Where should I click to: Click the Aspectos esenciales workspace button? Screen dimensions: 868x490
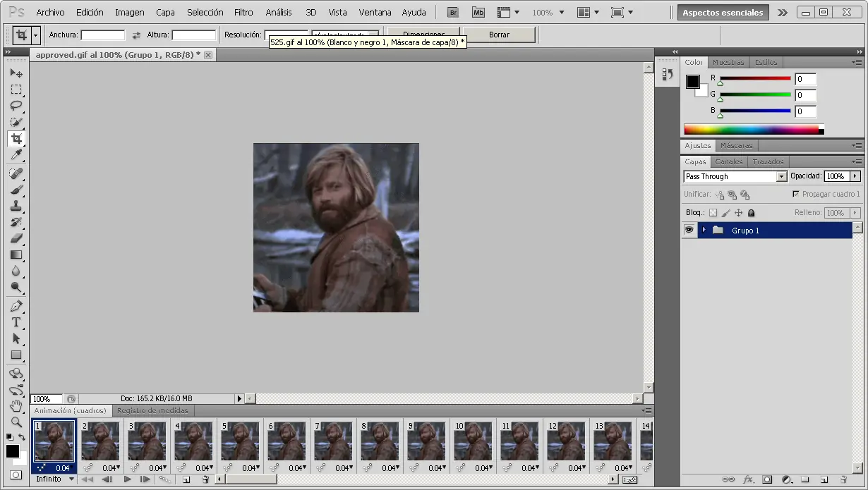pyautogui.click(x=722, y=13)
